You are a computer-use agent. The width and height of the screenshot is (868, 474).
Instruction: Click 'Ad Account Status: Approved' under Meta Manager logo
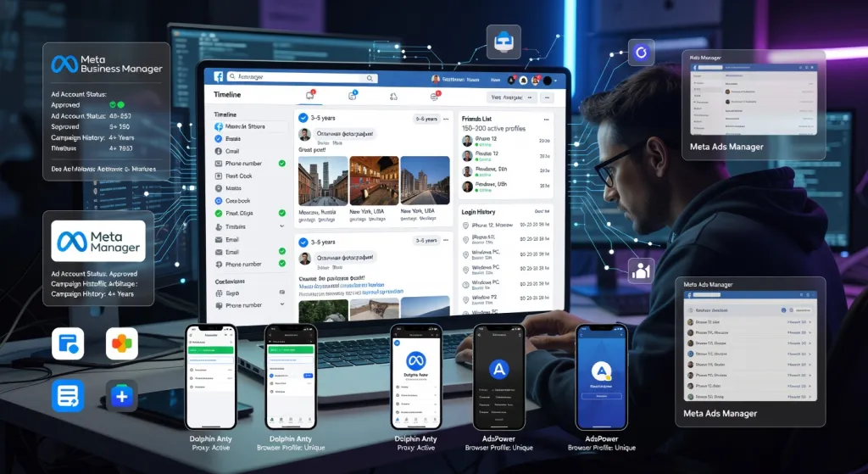pos(94,274)
